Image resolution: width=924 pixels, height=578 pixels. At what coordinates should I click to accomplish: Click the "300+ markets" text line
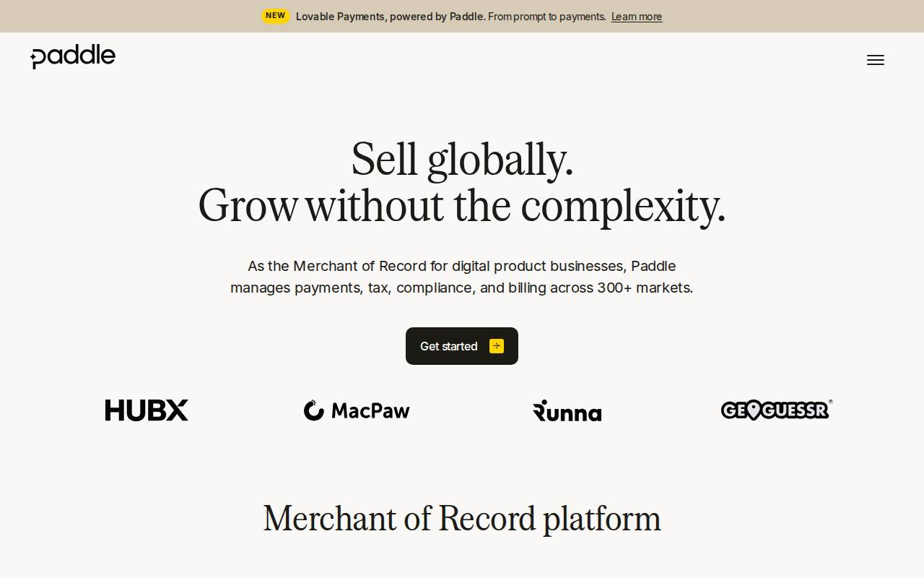pos(462,288)
